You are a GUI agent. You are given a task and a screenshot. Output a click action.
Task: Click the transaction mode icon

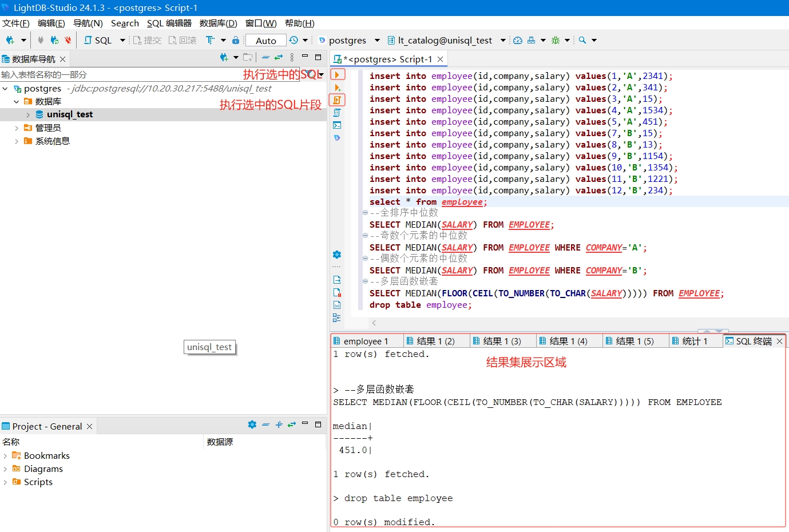210,40
